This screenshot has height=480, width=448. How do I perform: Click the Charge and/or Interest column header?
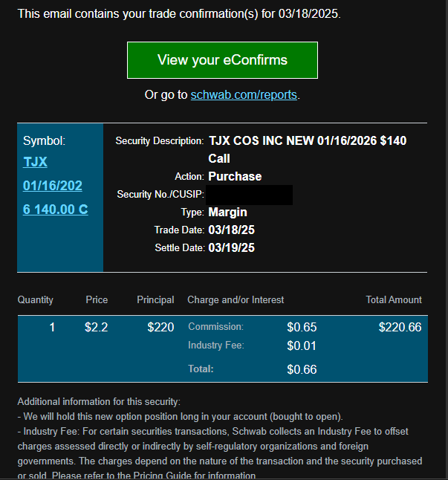236,300
